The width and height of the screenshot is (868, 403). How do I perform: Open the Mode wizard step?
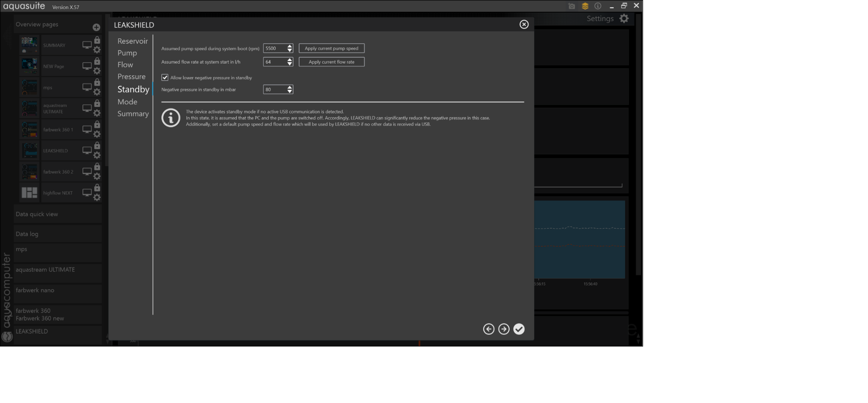tap(127, 102)
